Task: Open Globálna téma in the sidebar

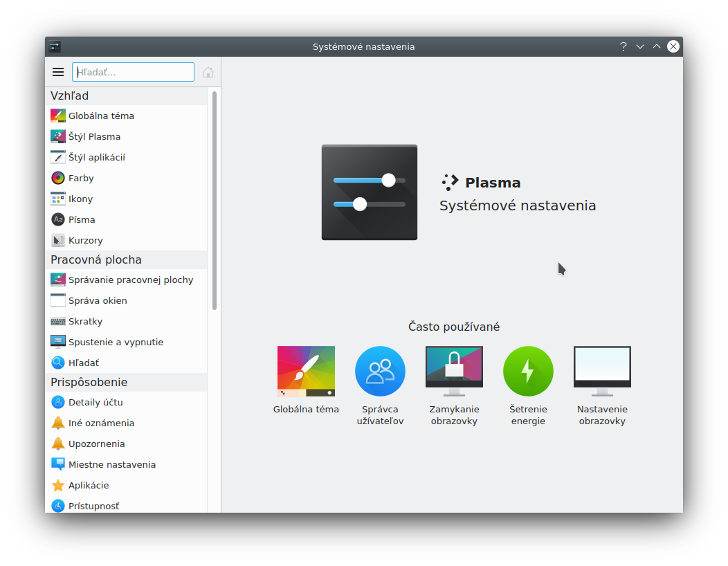Action: 126,116
